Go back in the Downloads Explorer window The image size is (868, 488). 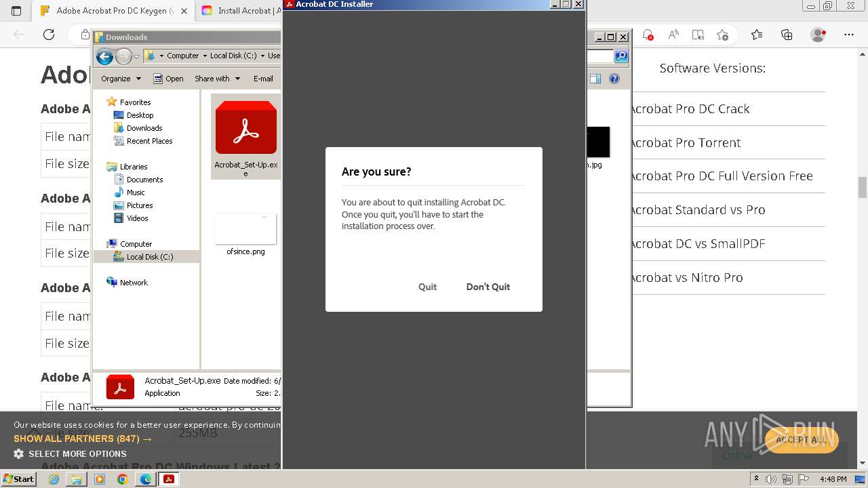(104, 56)
